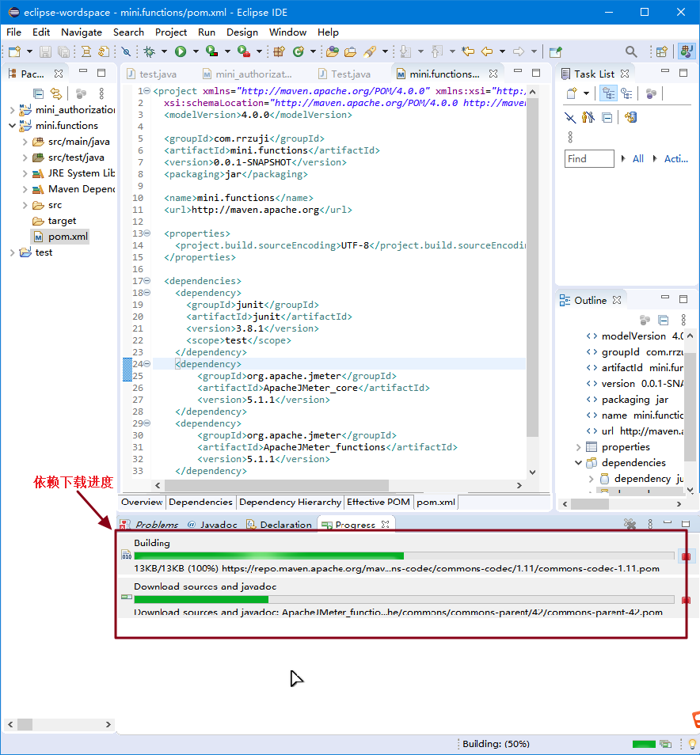Click Synchronize Changed icon in Task List
The width and height of the screenshot is (700, 755).
point(630,117)
